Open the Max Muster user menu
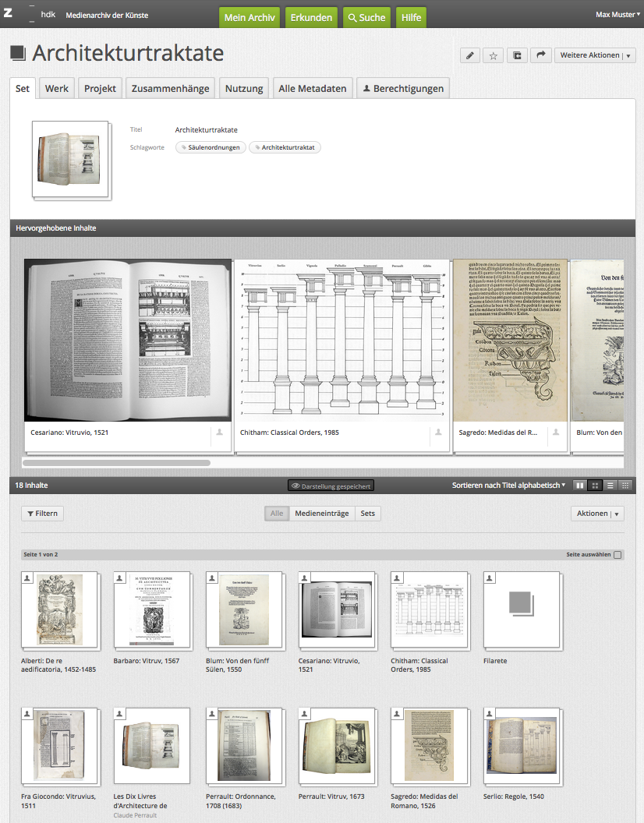This screenshot has width=644, height=823. point(617,15)
